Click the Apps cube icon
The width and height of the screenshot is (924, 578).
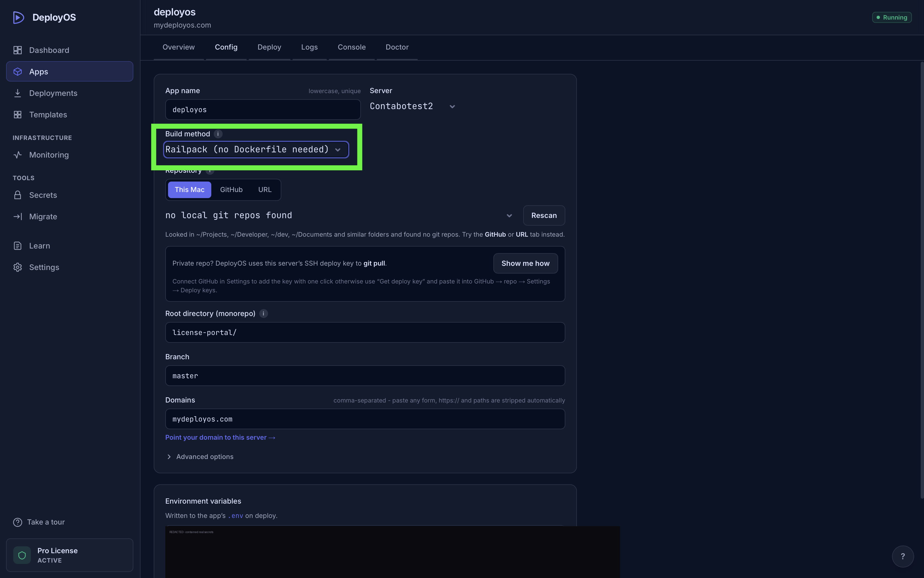[x=18, y=71]
